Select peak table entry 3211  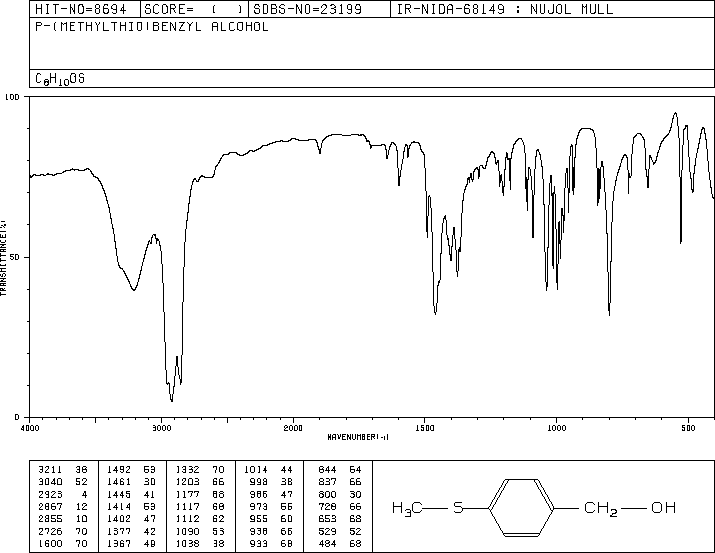(50, 470)
